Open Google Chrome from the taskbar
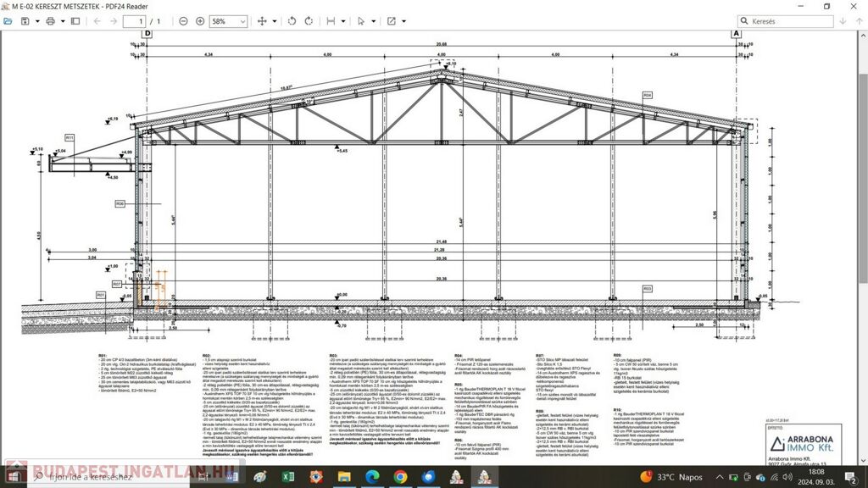The height and width of the screenshot is (488, 868). click(x=400, y=477)
